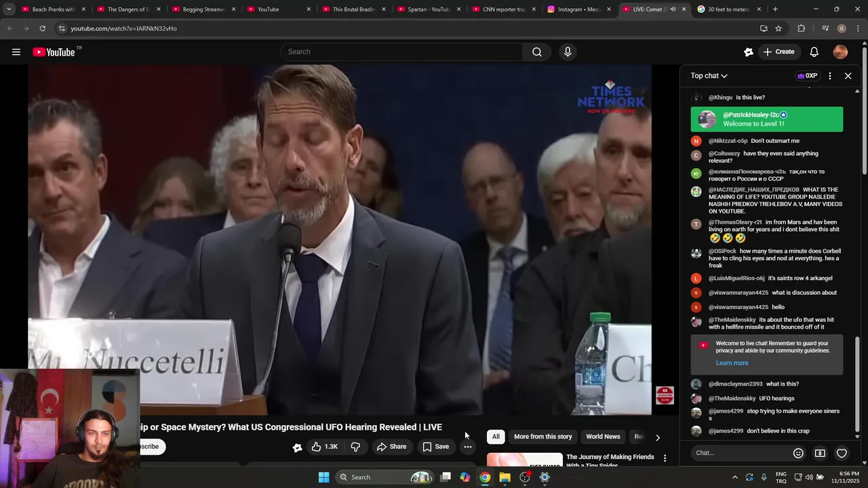Switch to Instagram Messages tab

[579, 9]
